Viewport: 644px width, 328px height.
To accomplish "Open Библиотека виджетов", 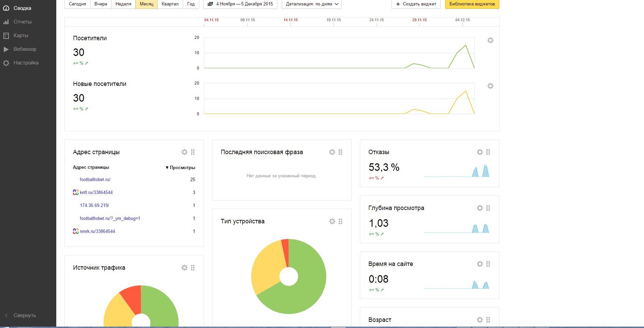I will (472, 4).
